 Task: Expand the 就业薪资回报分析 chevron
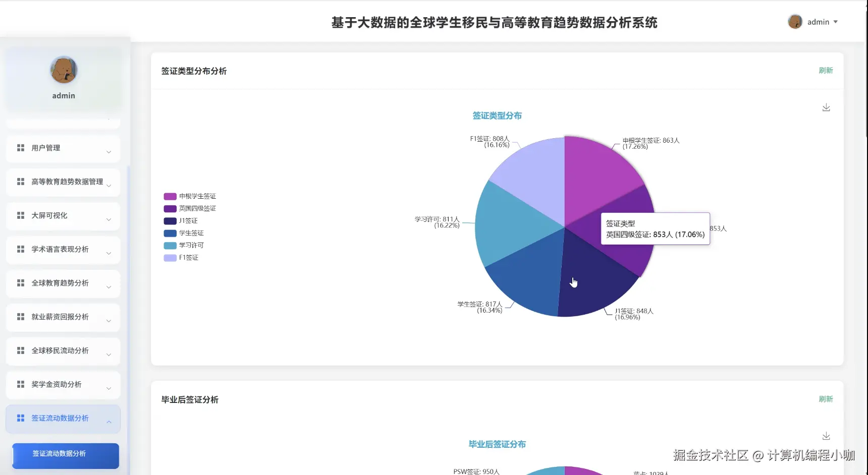point(108,321)
